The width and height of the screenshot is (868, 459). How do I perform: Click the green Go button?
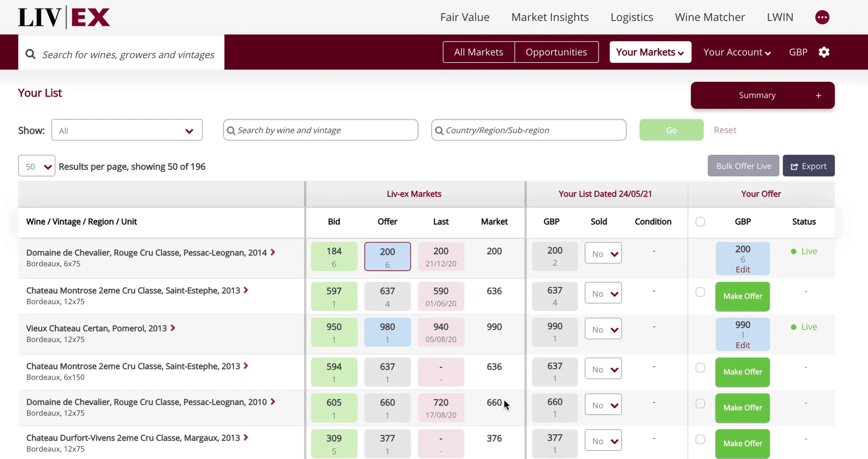tap(671, 130)
